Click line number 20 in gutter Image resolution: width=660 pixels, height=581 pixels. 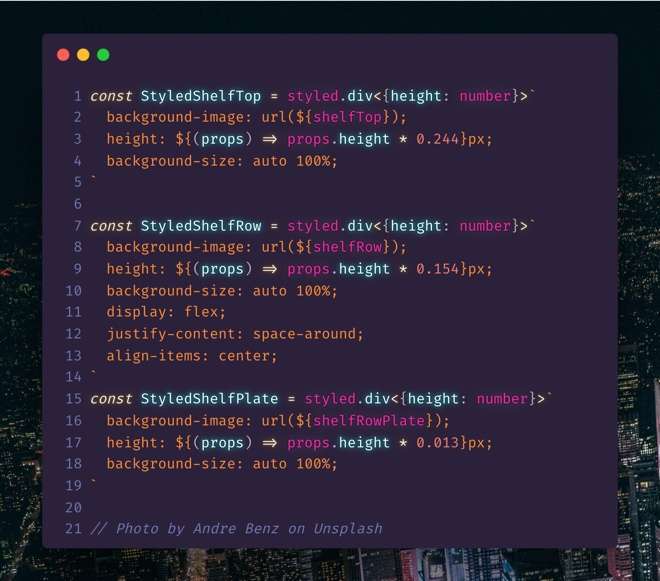pos(73,507)
